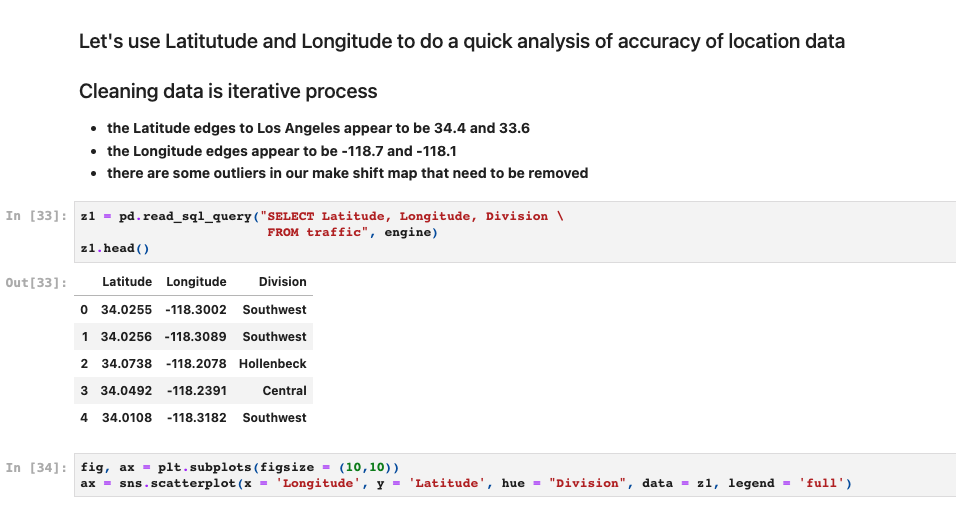Click the 'Cleaning data is iterative process' heading
This screenshot has height=507, width=956.
[228, 91]
